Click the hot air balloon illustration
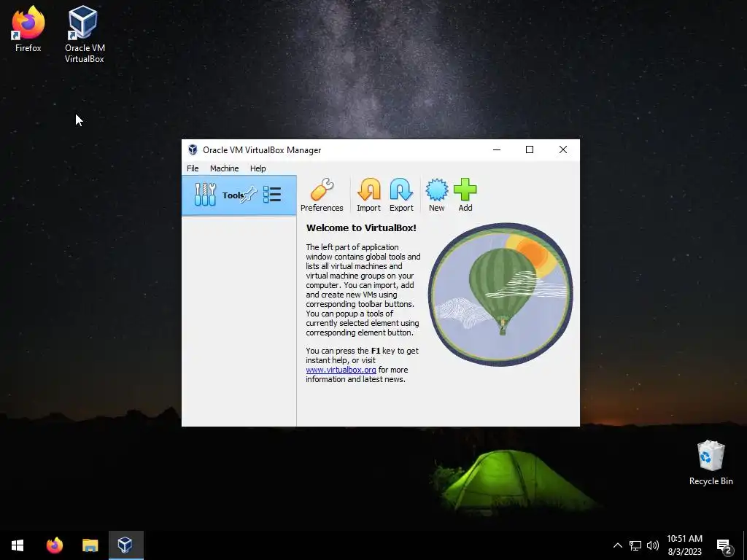The height and width of the screenshot is (560, 747). tap(500, 295)
